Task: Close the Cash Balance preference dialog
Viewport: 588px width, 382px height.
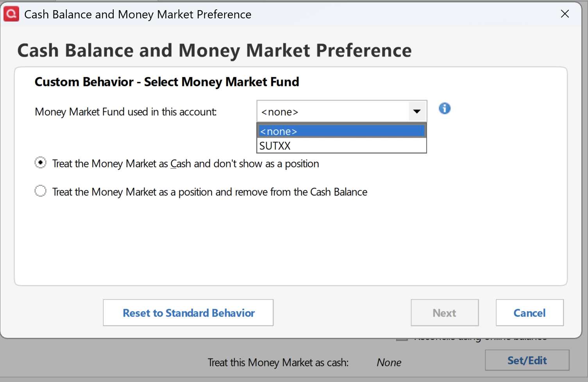Action: click(565, 14)
